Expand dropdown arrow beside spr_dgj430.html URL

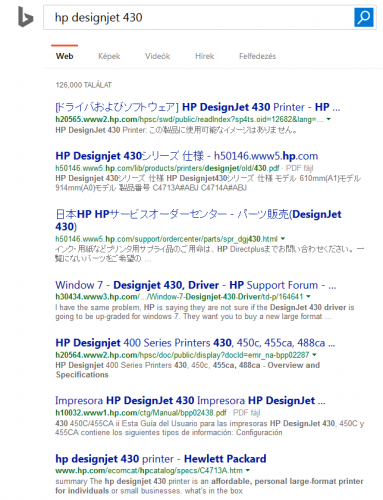tap(283, 239)
